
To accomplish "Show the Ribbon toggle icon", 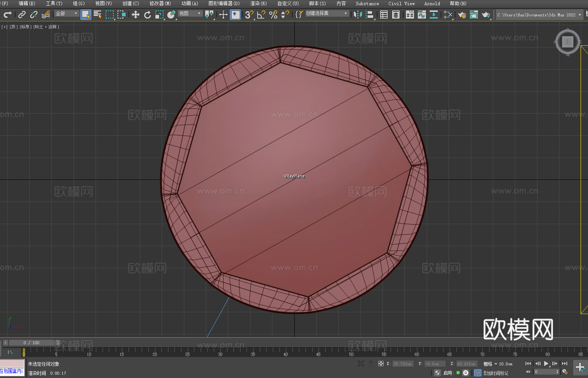I will (x=410, y=14).
